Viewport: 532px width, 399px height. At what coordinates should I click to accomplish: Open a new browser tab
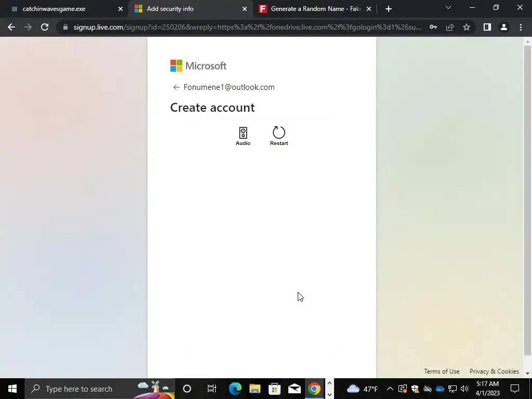tap(389, 9)
